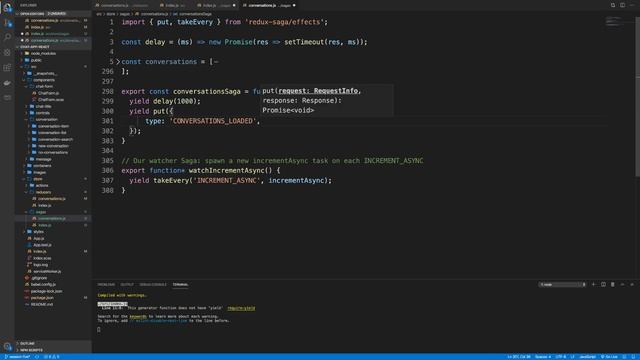Open ChatForm.scss in explorer
The image size is (640, 360).
click(x=51, y=100)
